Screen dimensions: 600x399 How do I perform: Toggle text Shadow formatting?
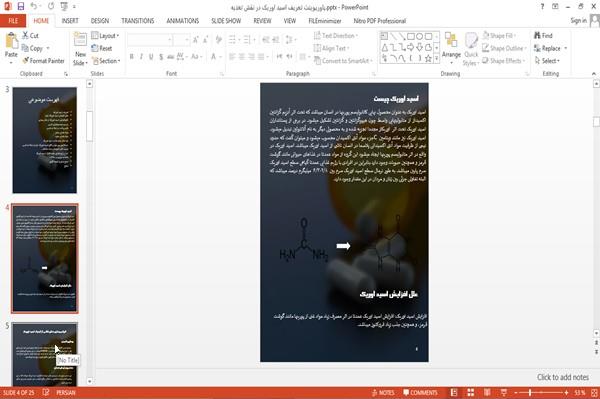pyautogui.click(x=161, y=57)
